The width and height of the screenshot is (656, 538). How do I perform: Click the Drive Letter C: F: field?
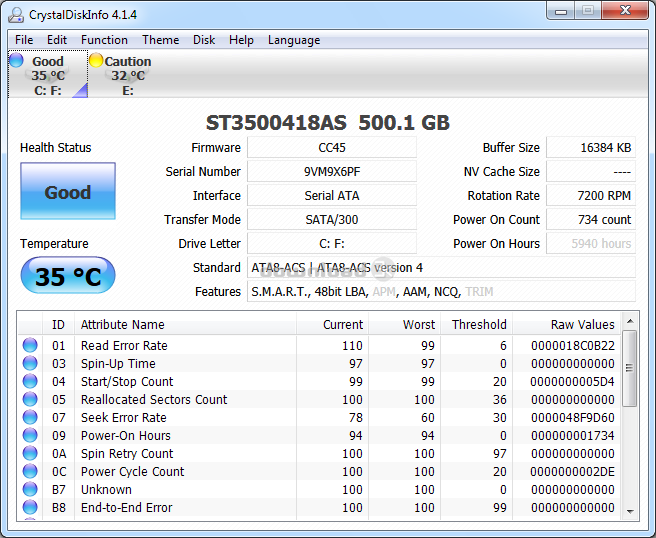point(332,243)
